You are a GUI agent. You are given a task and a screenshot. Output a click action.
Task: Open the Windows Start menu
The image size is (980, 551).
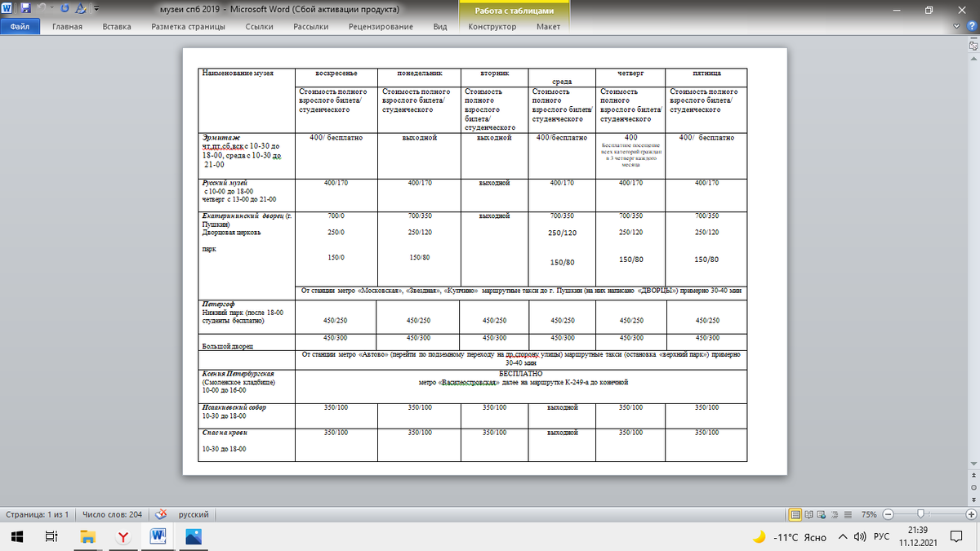[16, 536]
